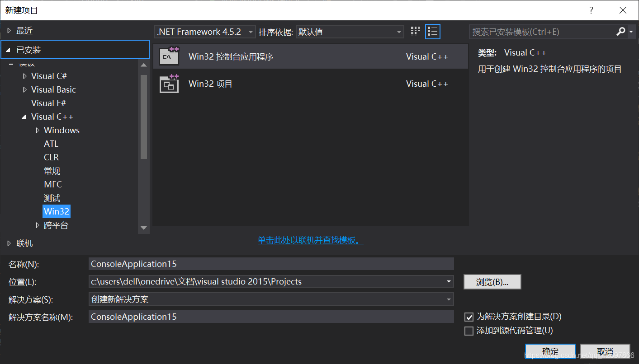Click the 确定 button

point(550,352)
